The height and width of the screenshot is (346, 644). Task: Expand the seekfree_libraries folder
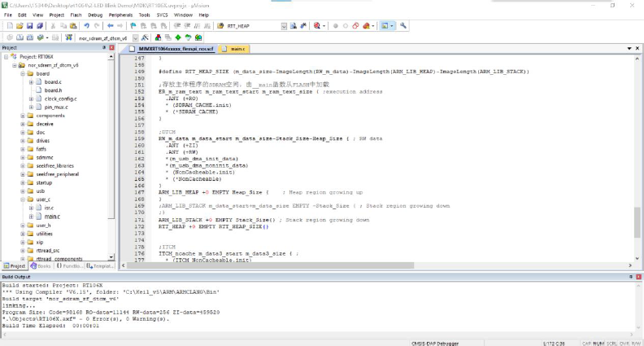(x=23, y=166)
